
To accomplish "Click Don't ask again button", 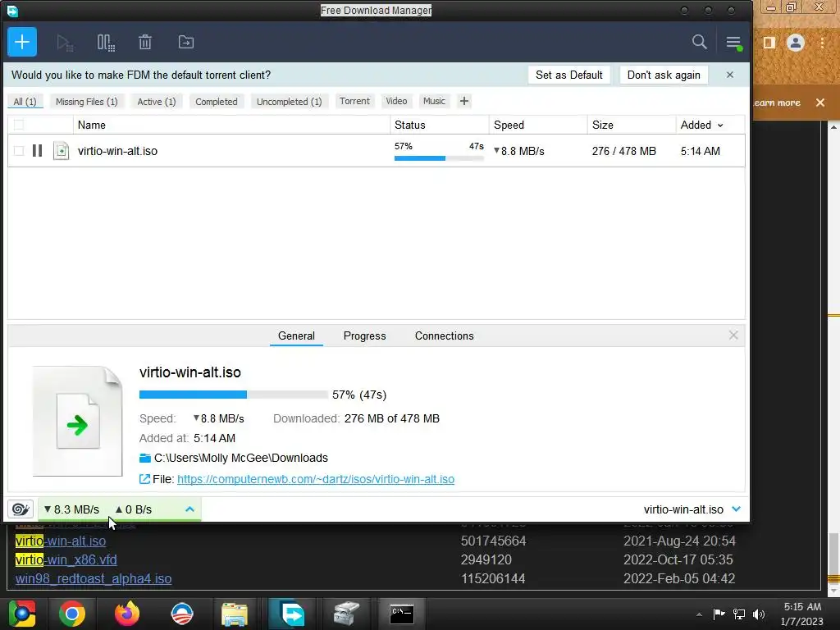I will pyautogui.click(x=664, y=75).
